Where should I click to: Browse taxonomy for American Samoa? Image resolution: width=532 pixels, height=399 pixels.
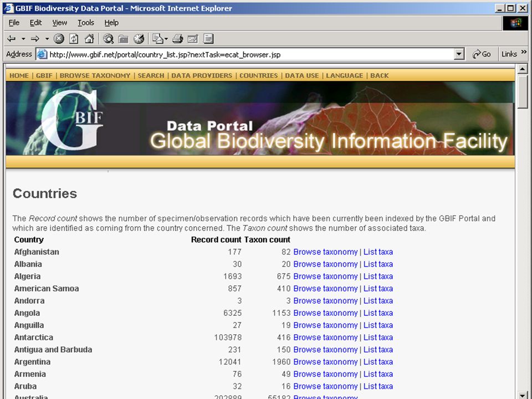[325, 289]
